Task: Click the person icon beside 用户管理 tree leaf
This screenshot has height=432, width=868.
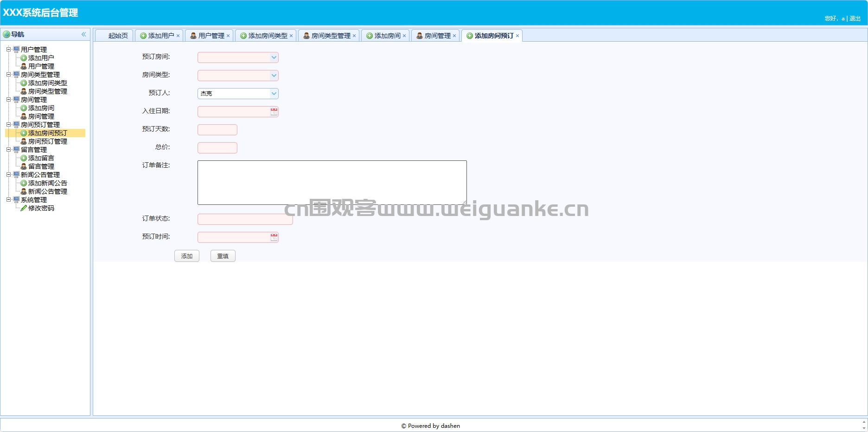Action: [24, 66]
